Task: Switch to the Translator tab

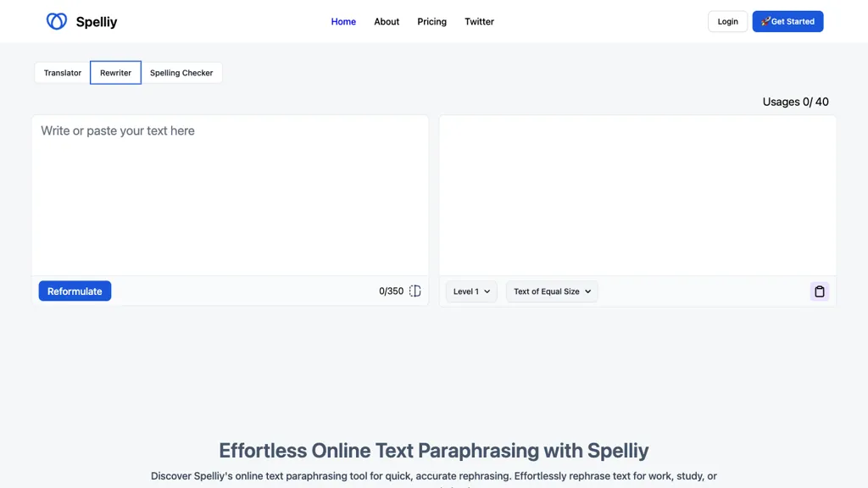Action: pyautogui.click(x=63, y=73)
